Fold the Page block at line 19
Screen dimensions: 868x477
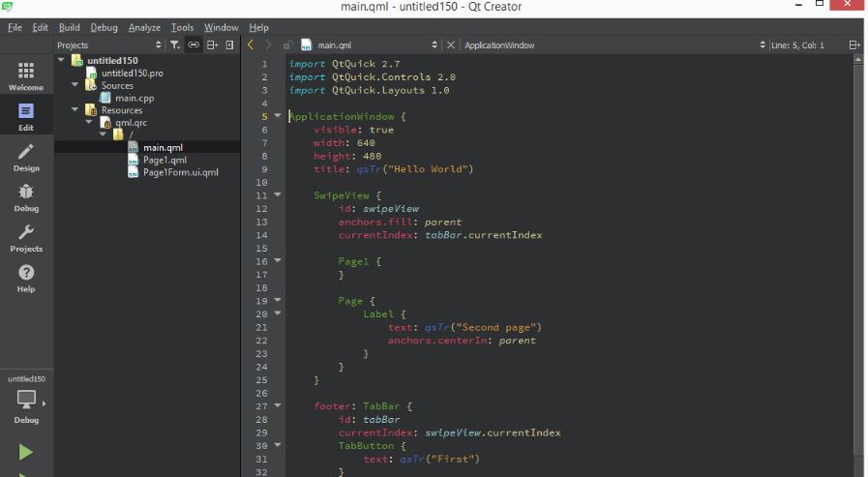(278, 301)
